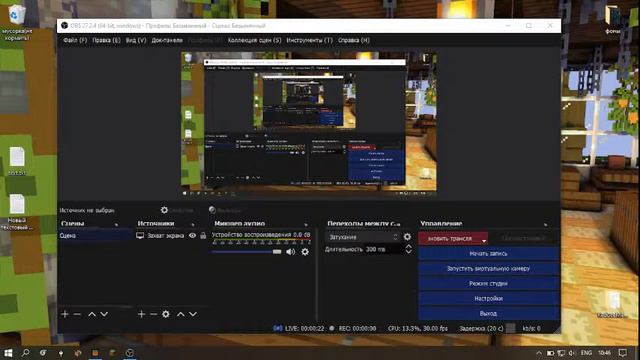640x360 pixels.
Task: Click Режим студии button
Action: [488, 283]
